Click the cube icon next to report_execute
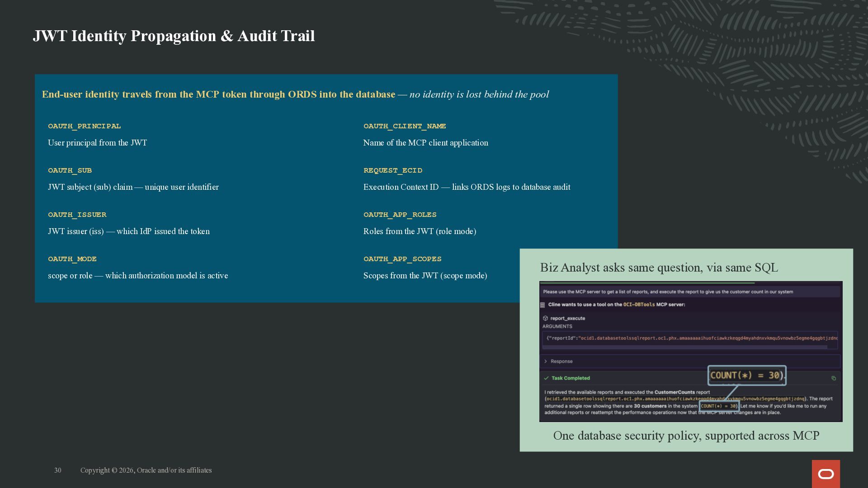 [x=545, y=318]
